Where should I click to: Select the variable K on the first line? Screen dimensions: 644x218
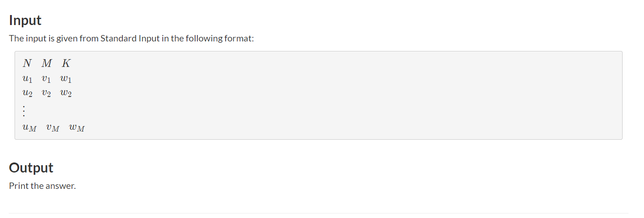66,64
